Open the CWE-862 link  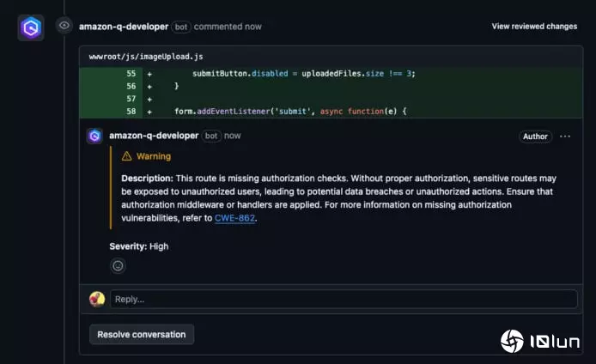[234, 218]
